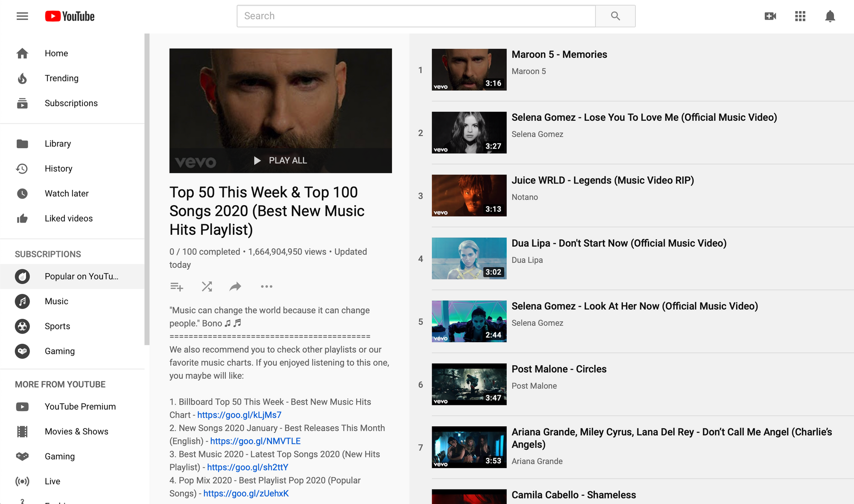
Task: Save playlist with add-to-queue icon
Action: (176, 287)
